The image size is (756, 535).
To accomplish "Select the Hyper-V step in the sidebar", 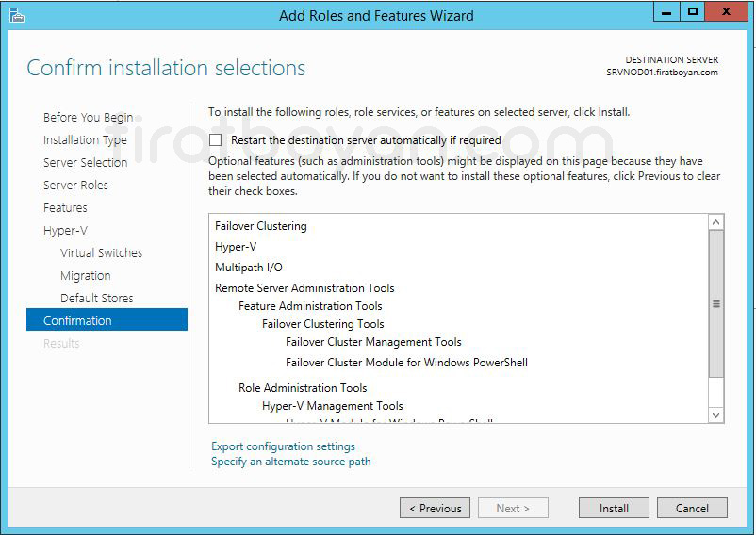I will [65, 231].
